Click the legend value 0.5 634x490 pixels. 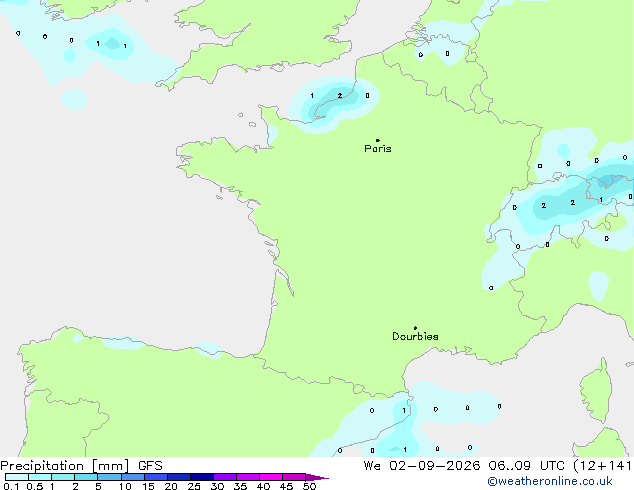pyautogui.click(x=35, y=486)
